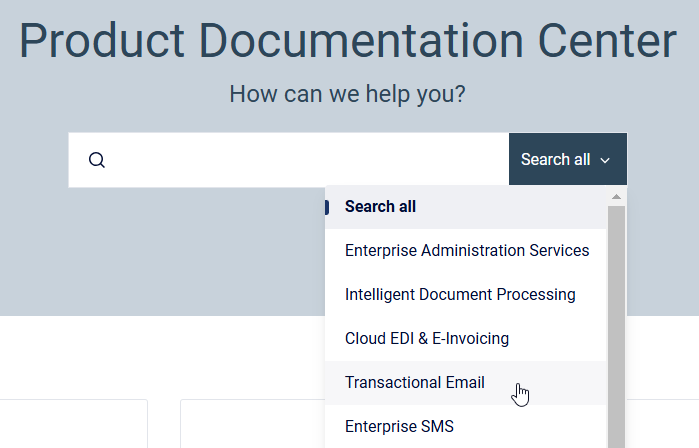The width and height of the screenshot is (699, 448).
Task: Select the bold Search all list option
Action: 466,207
